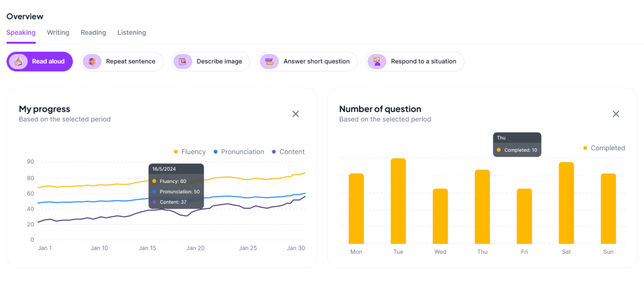Click the Jan 1 axis label

[x=45, y=248]
